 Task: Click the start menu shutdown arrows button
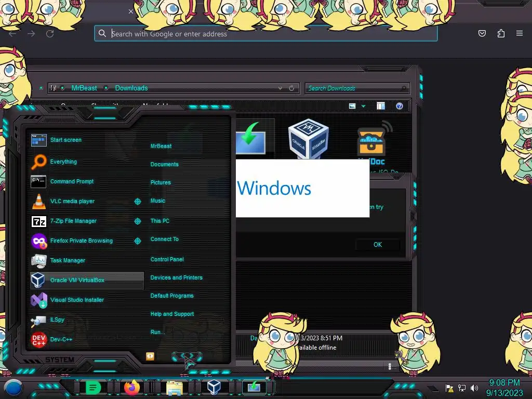(x=187, y=356)
